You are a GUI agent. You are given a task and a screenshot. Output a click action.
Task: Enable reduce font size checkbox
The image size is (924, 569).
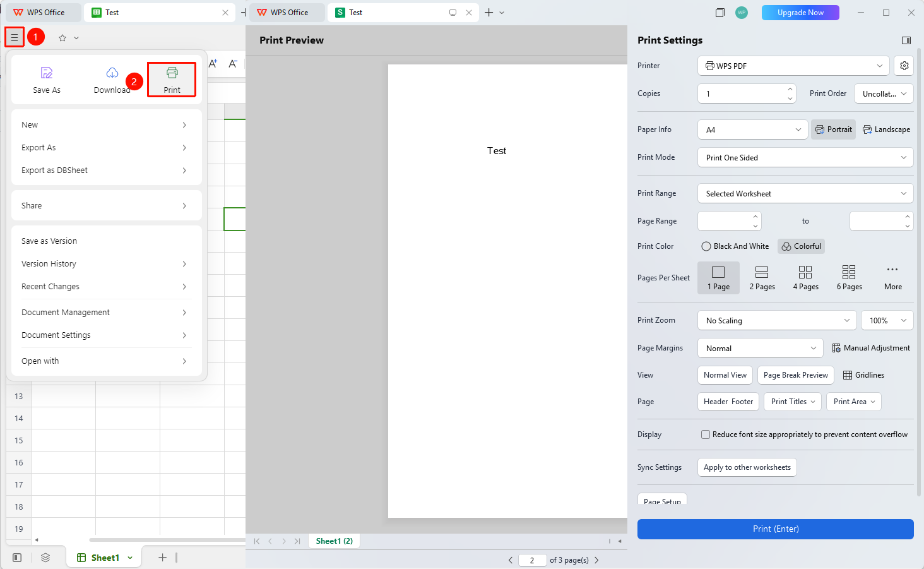[706, 434]
